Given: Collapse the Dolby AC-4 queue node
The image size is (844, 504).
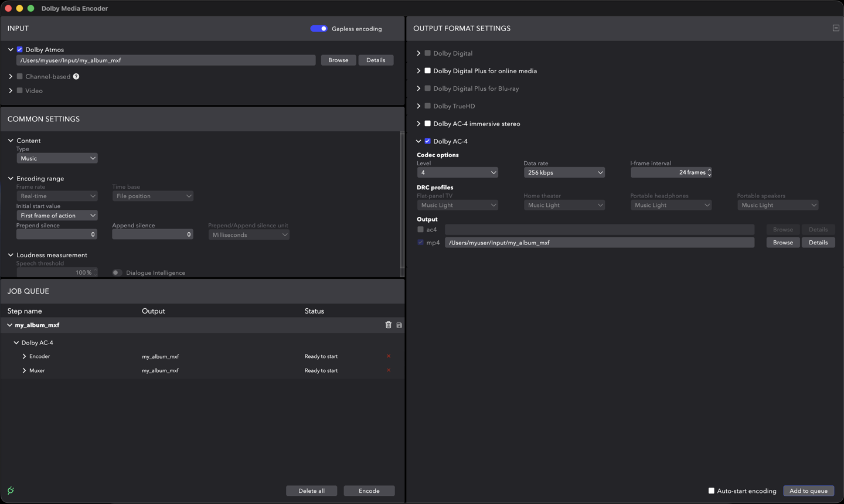Looking at the screenshot, I should point(16,343).
